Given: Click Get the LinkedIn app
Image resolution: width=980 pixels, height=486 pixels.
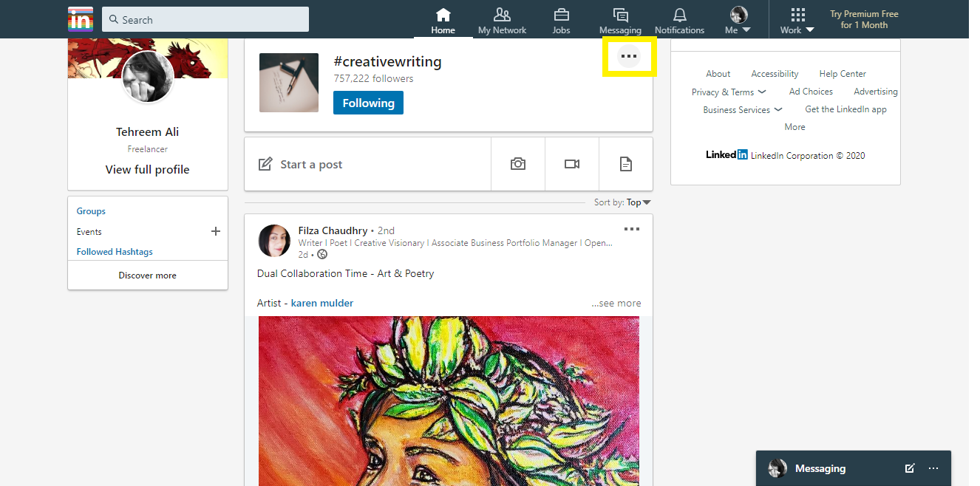Looking at the screenshot, I should pyautogui.click(x=845, y=109).
